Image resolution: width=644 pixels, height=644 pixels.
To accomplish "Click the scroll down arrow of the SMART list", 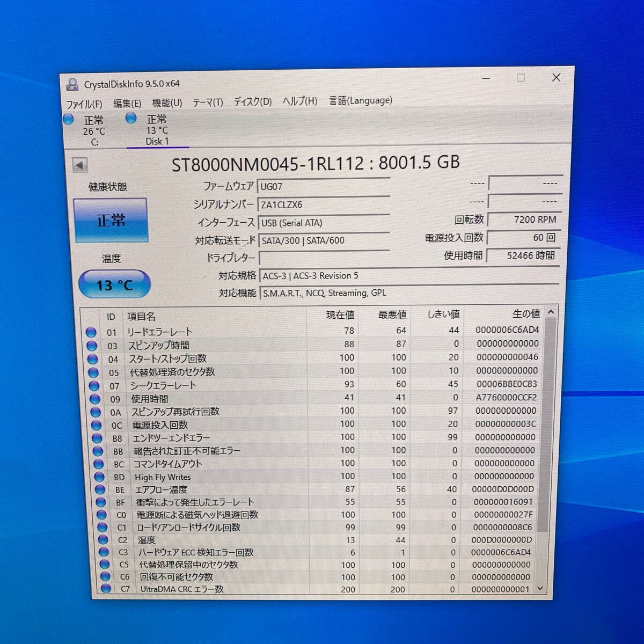I will pos(540,589).
